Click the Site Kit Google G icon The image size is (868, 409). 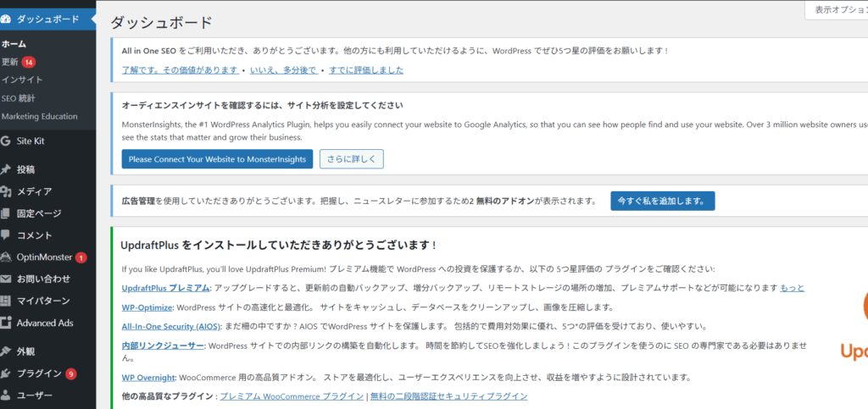[5, 141]
